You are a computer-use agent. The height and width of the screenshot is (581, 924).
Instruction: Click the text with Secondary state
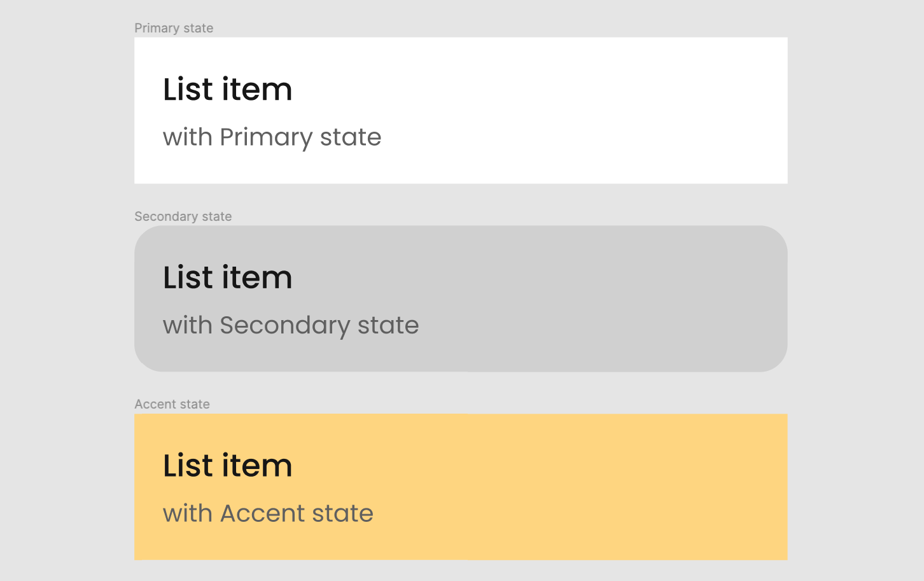[291, 325]
